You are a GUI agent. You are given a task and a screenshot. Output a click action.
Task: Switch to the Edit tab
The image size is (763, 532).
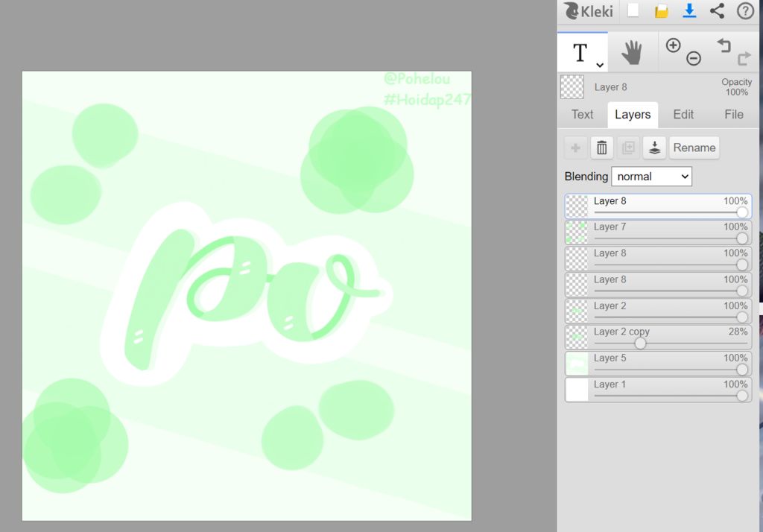683,115
